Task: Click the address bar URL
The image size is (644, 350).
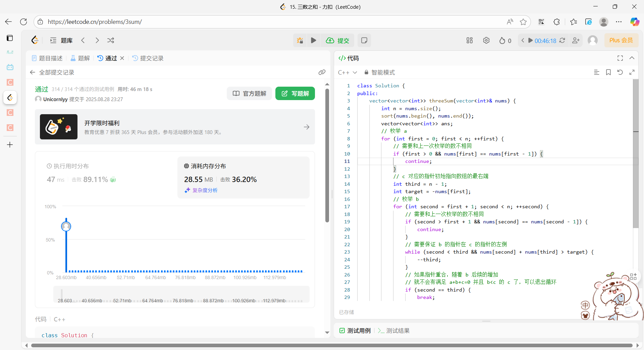Action: tap(95, 22)
